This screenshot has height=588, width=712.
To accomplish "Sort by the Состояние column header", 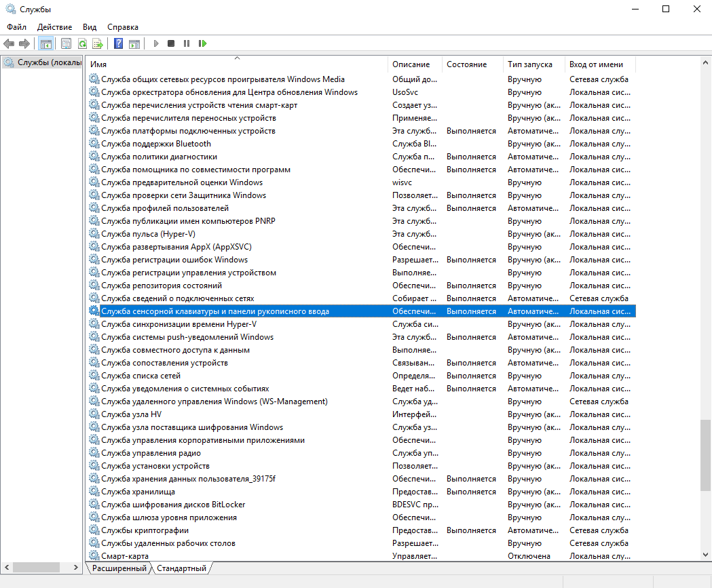I will click(x=472, y=64).
